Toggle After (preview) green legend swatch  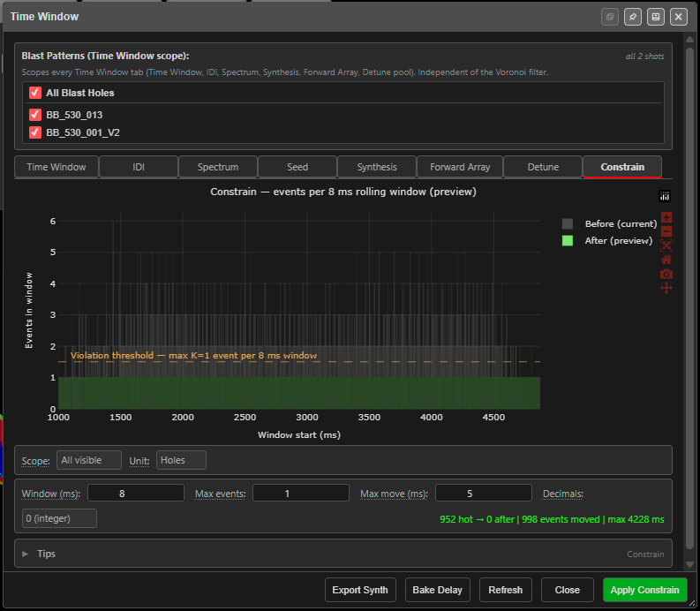tap(568, 241)
